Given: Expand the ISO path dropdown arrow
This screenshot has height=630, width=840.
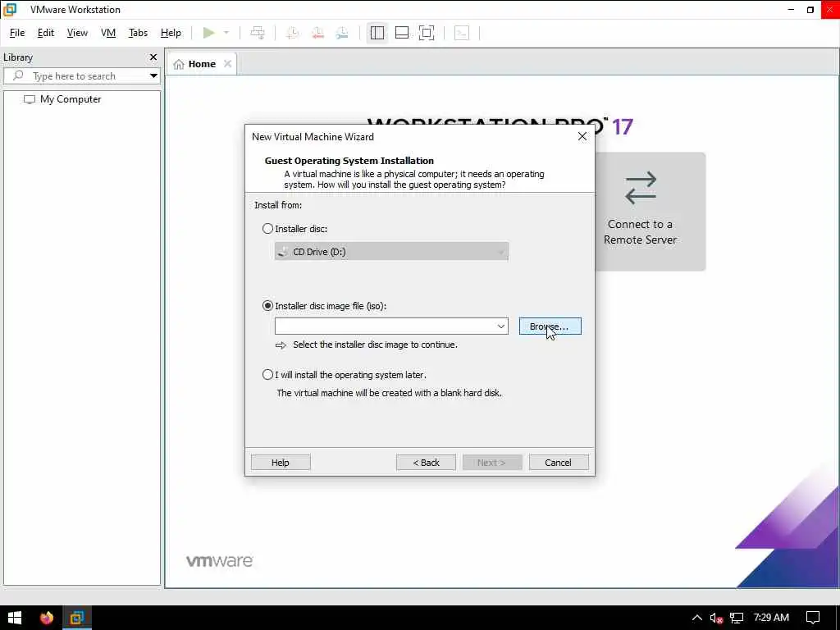Looking at the screenshot, I should click(x=501, y=326).
